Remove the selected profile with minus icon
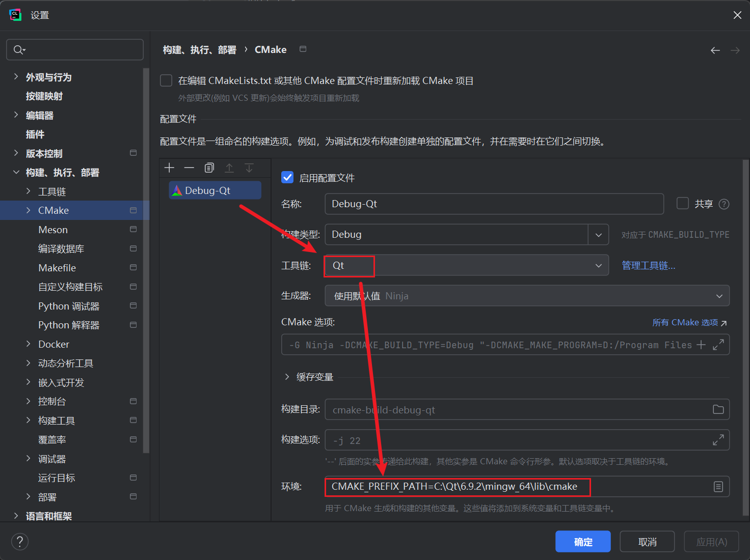This screenshot has width=750, height=560. 189,167
